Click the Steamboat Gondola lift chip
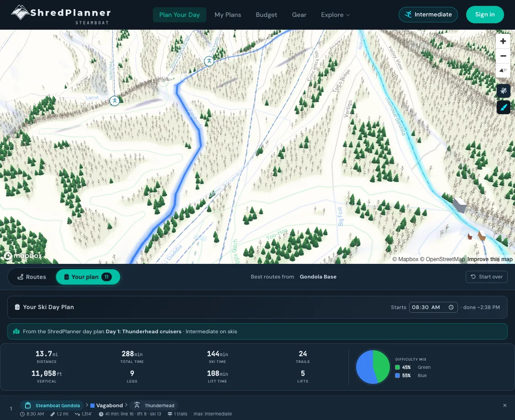This screenshot has width=515, height=420. click(x=52, y=405)
